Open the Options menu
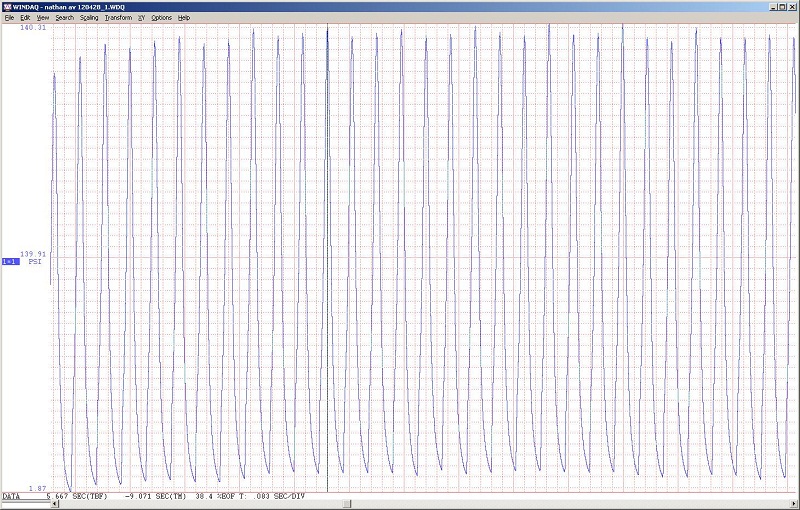 (x=161, y=18)
